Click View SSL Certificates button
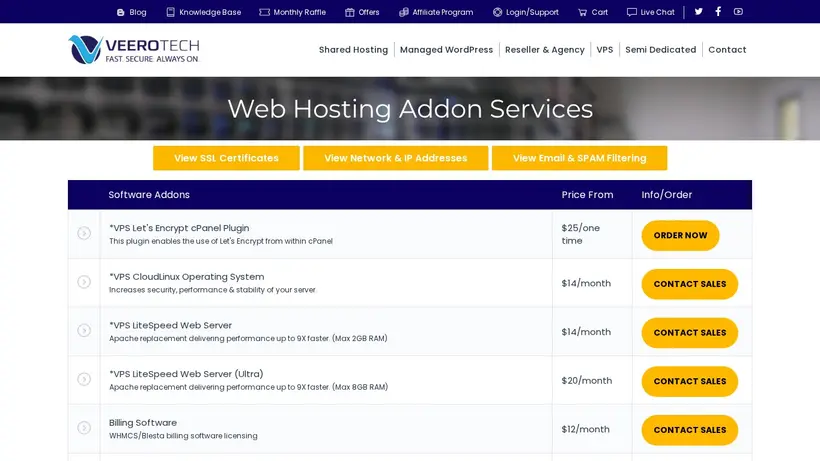This screenshot has width=820, height=461. (226, 158)
